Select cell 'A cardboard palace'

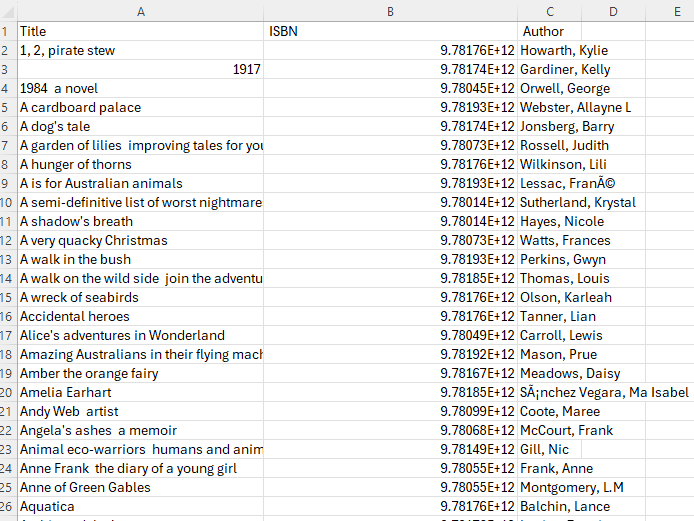pyautogui.click(x=141, y=108)
